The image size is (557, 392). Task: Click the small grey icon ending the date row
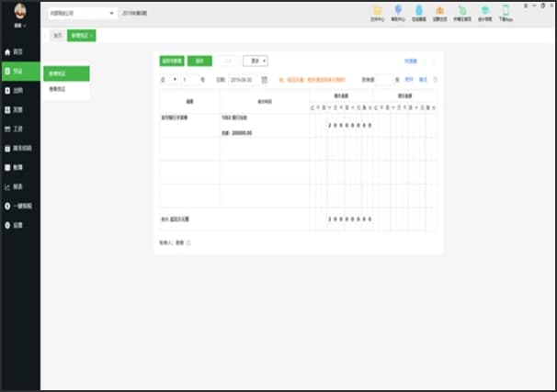click(x=435, y=80)
